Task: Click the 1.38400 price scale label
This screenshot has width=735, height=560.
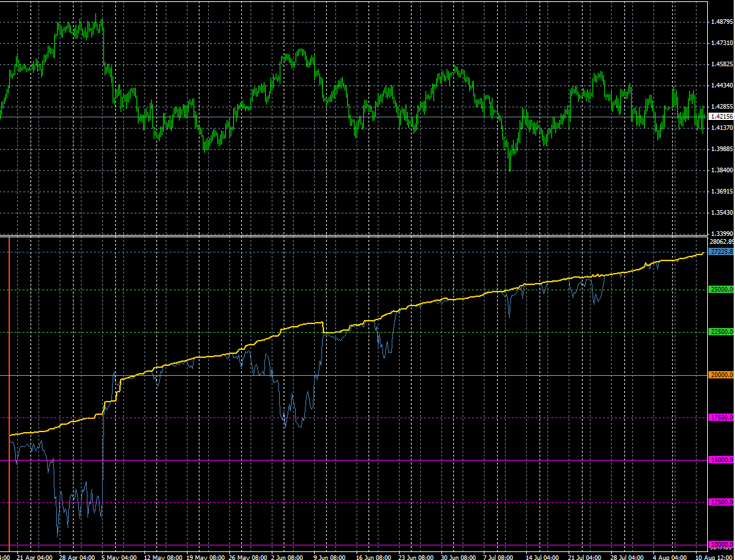Action: [721, 170]
